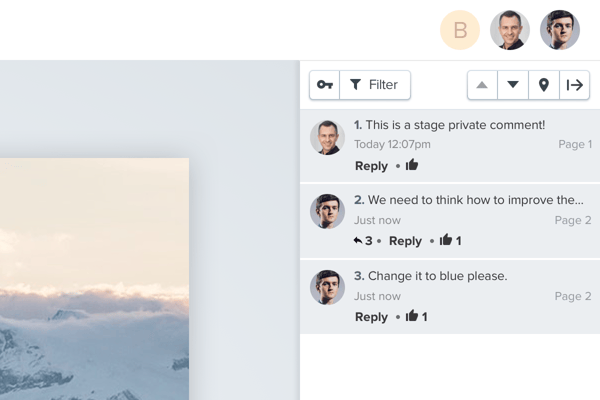The image size is (600, 400).
Task: Go to next comment with down arrow
Action: pyautogui.click(x=513, y=85)
